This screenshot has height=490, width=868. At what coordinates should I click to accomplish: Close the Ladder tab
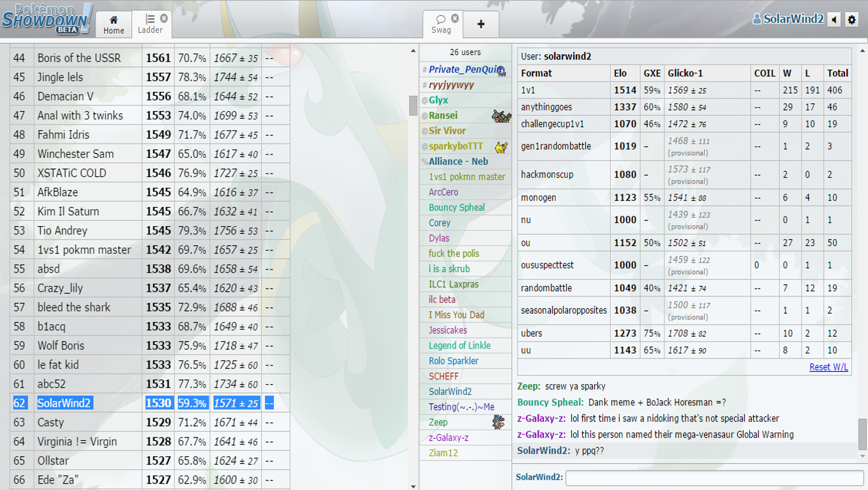[x=164, y=19]
